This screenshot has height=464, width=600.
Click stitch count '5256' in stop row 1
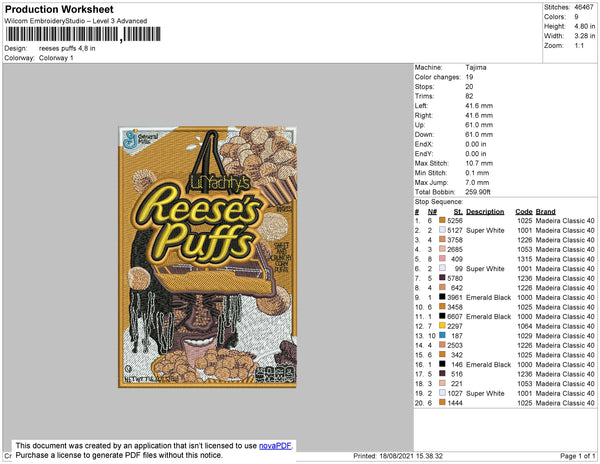pos(455,221)
